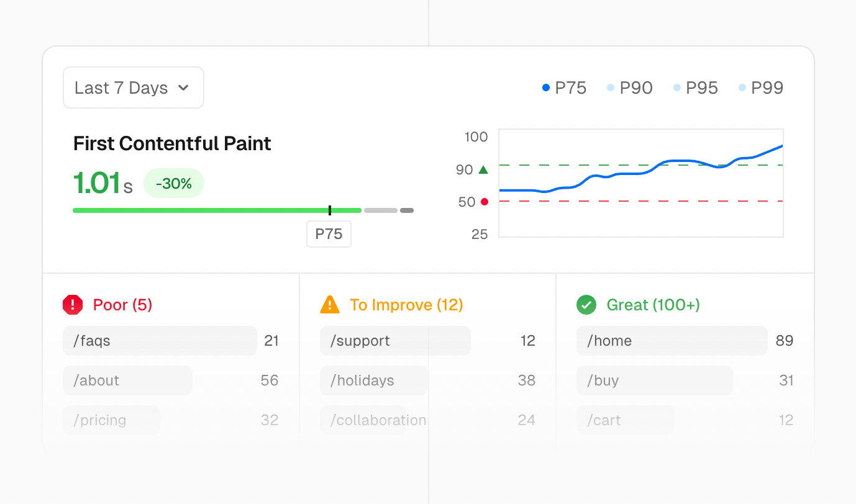
Task: Select the P75 percentile legend option
Action: point(564,88)
